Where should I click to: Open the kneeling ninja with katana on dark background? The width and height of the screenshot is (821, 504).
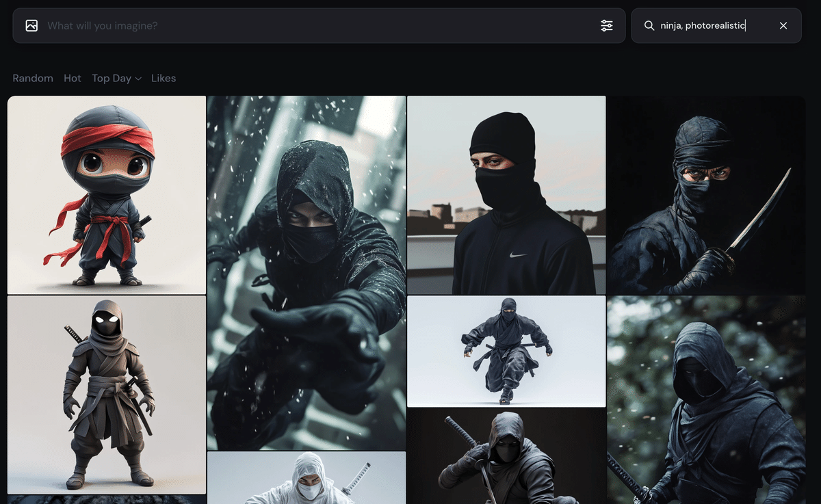coord(506,455)
